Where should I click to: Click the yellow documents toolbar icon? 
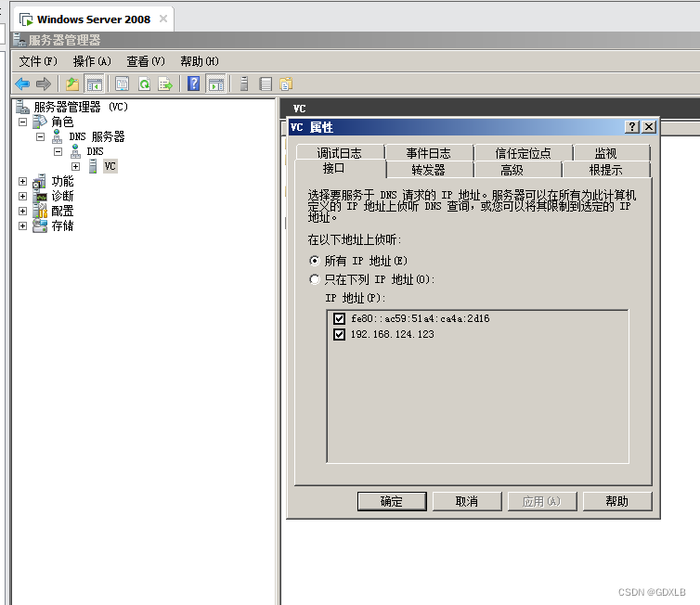click(286, 84)
